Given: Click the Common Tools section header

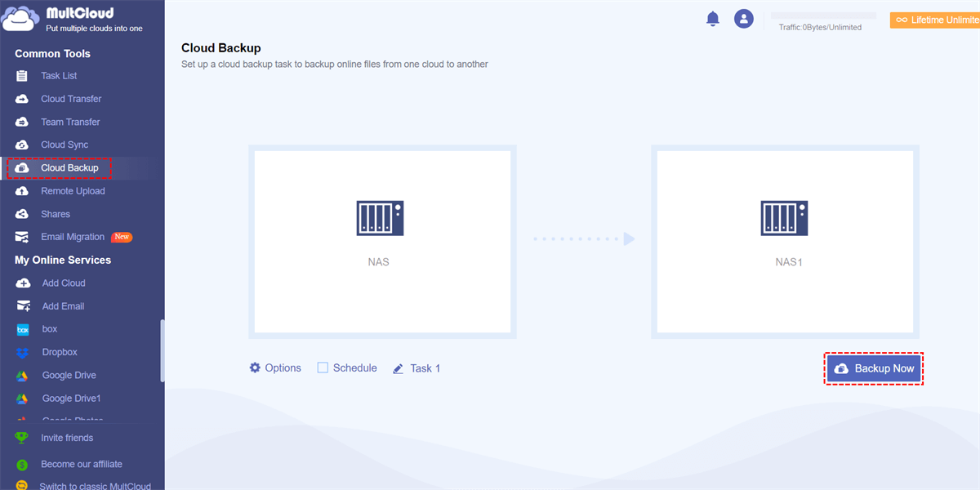Looking at the screenshot, I should click(52, 53).
